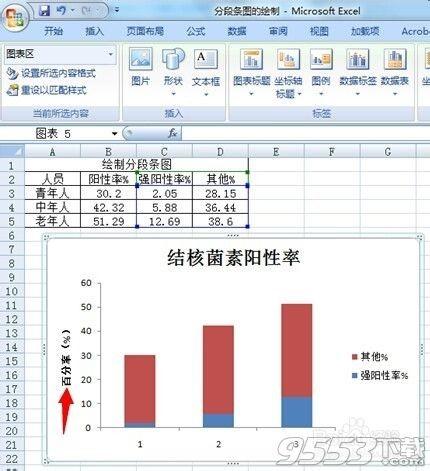The height and width of the screenshot is (471, 430).
Task: Click 设置所选内容格式
Action: (x=51, y=73)
